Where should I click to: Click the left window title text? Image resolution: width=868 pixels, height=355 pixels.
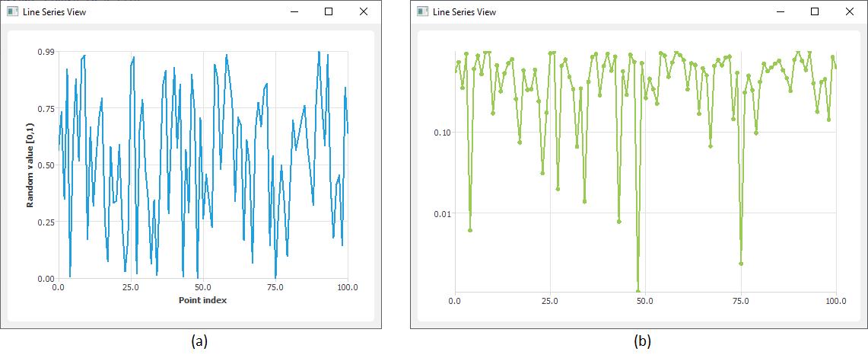pos(54,11)
